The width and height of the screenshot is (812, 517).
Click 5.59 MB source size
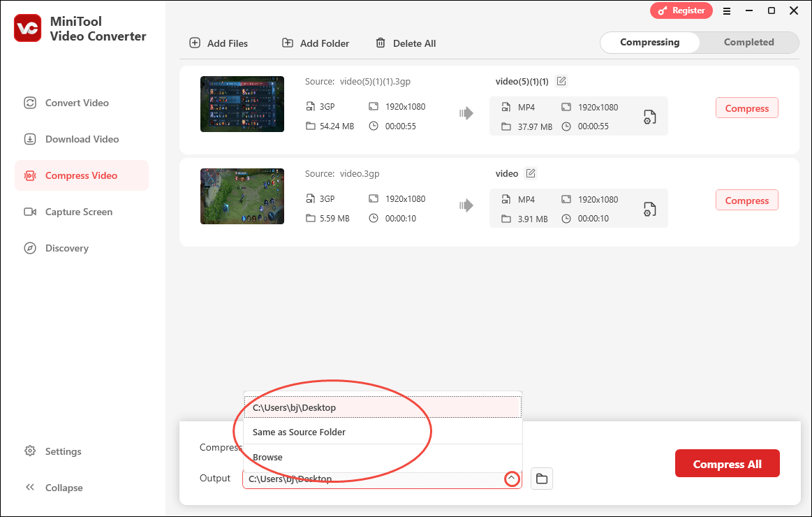[334, 218]
